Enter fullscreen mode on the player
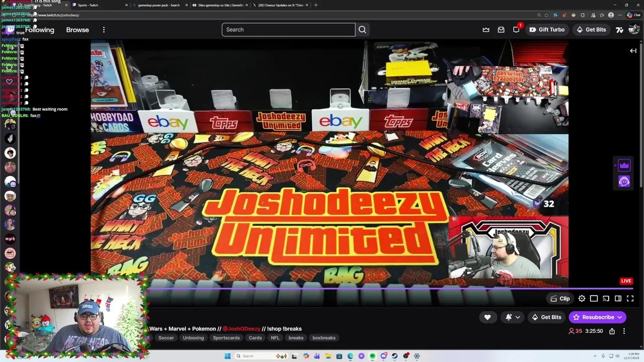 [x=630, y=299]
